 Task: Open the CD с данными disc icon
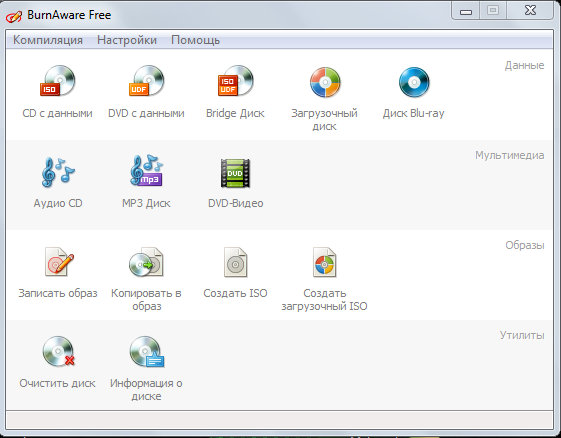coord(57,81)
